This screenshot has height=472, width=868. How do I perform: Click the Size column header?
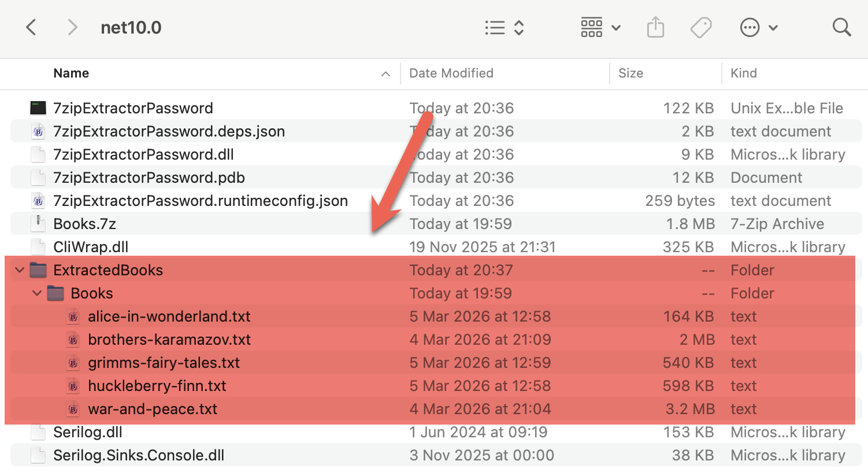630,73
